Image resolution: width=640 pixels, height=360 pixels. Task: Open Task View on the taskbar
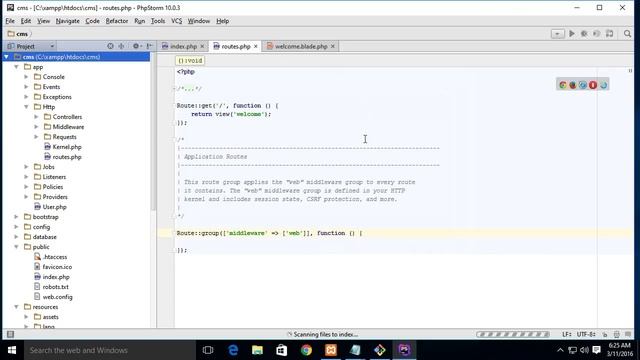pos(208,350)
